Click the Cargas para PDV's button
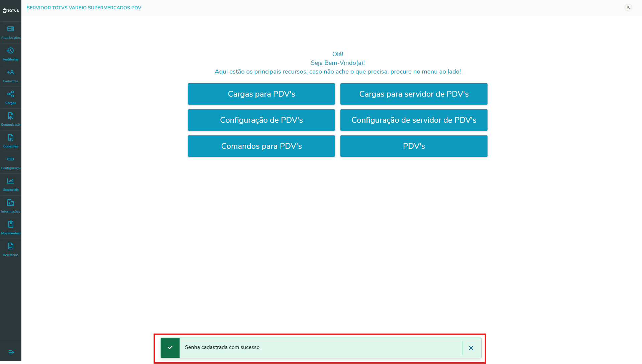Image resolution: width=642 pixels, height=364 pixels. [x=261, y=94]
